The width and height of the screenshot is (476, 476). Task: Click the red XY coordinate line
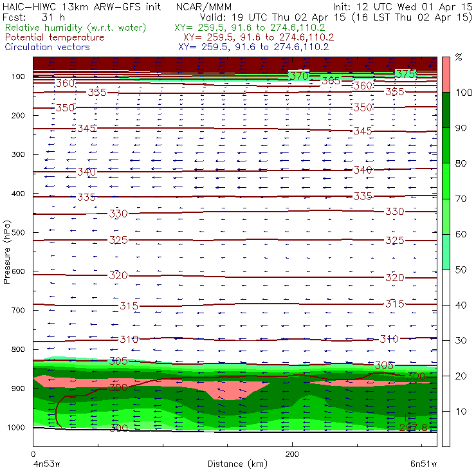259,37
